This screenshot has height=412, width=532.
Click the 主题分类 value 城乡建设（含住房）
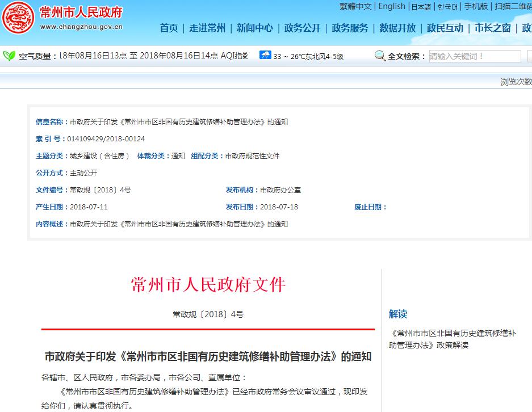pyautogui.click(x=99, y=156)
